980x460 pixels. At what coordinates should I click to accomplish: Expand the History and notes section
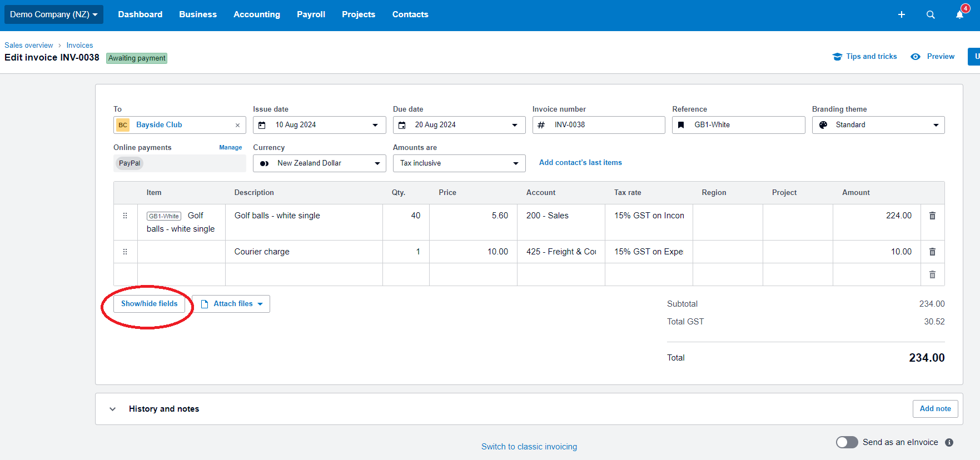point(113,409)
